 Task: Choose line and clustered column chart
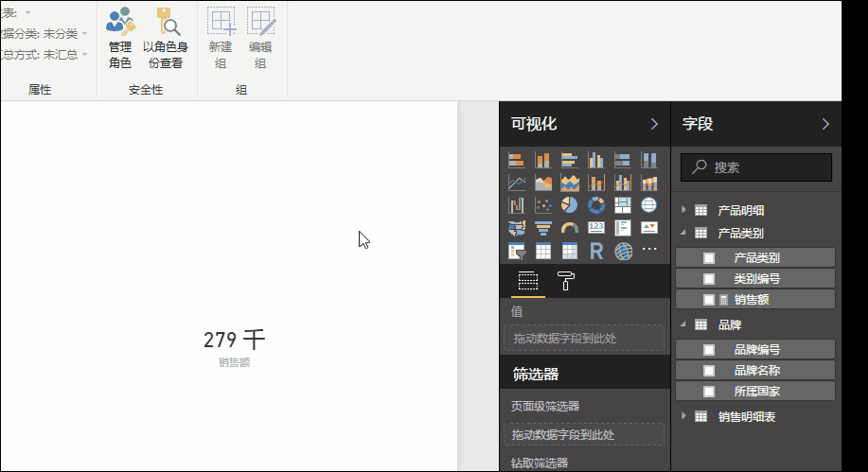[622, 183]
